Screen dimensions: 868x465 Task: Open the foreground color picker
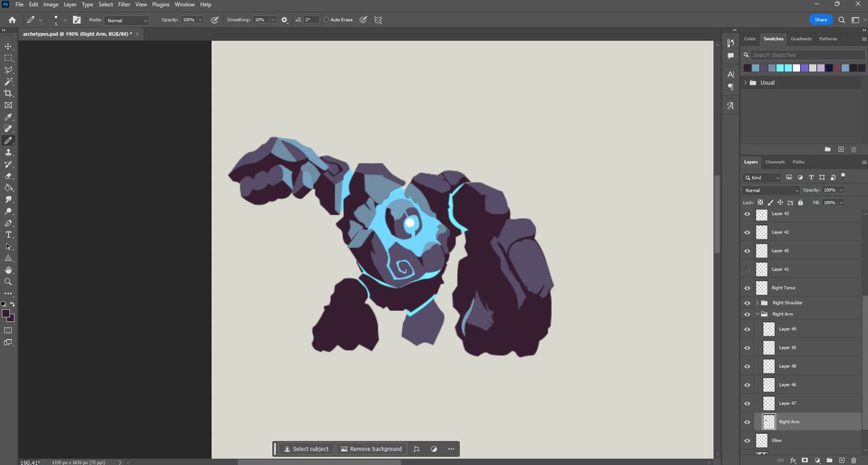[x=6, y=313]
